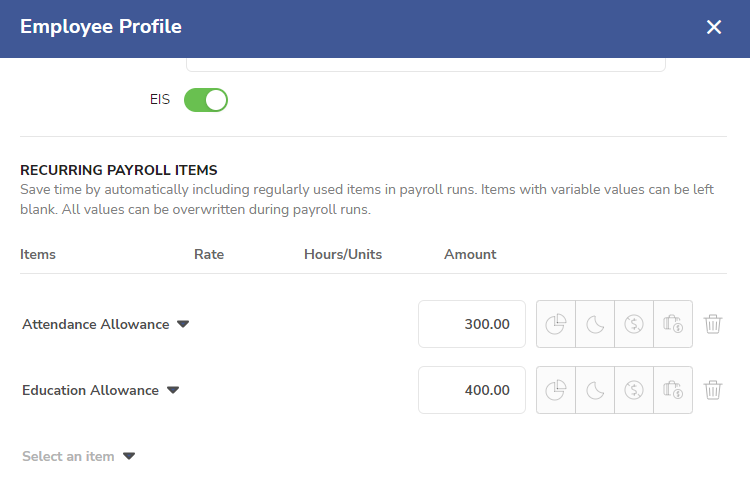Click the 300.00 amount field

pos(472,324)
